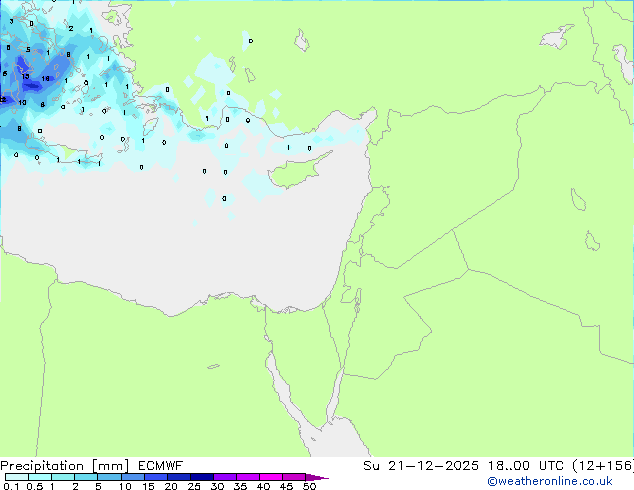
Task: Click the 45–50 mm legend swatch
Action: pos(294,477)
